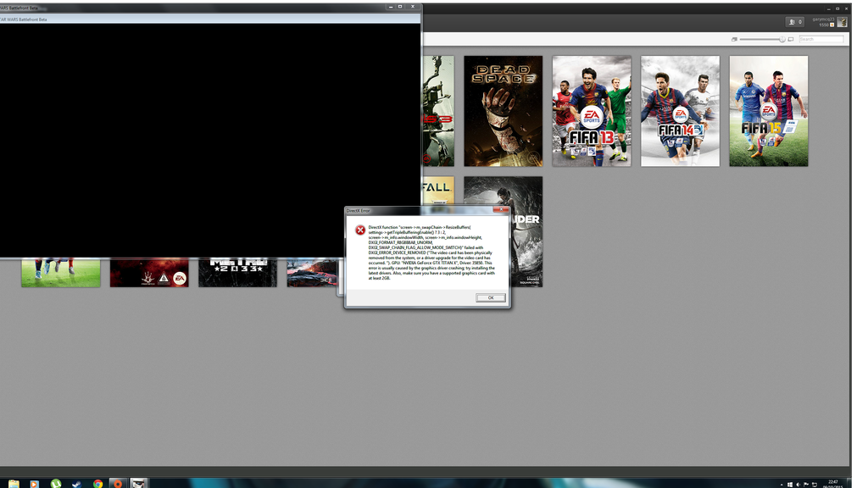Open uTorrent from the taskbar
868x488 pixels.
tap(55, 483)
